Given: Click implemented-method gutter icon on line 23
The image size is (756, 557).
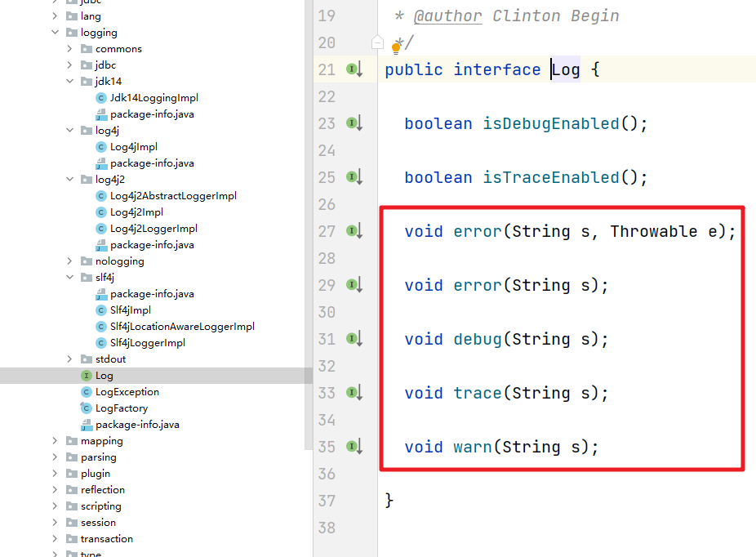Looking at the screenshot, I should click(x=354, y=123).
